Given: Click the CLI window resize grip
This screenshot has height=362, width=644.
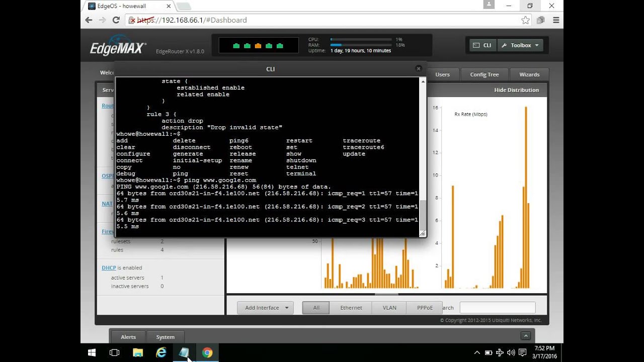Looking at the screenshot, I should (x=422, y=233).
